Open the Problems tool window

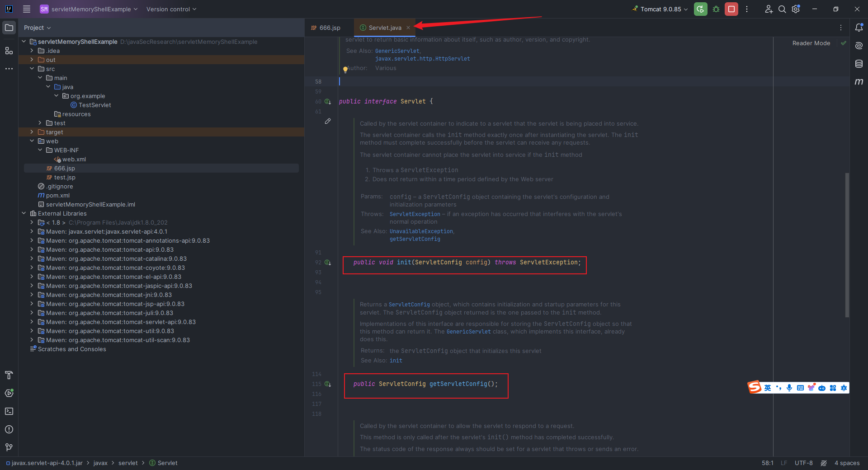9,429
